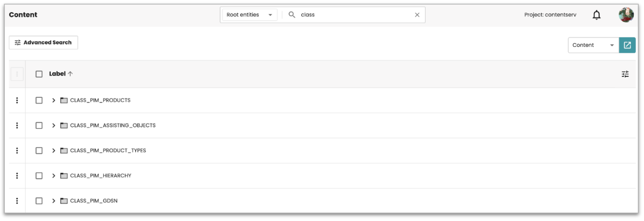Expand the CLASS_PIM_GDSN tree node
The height and width of the screenshot is (221, 644).
(x=54, y=201)
